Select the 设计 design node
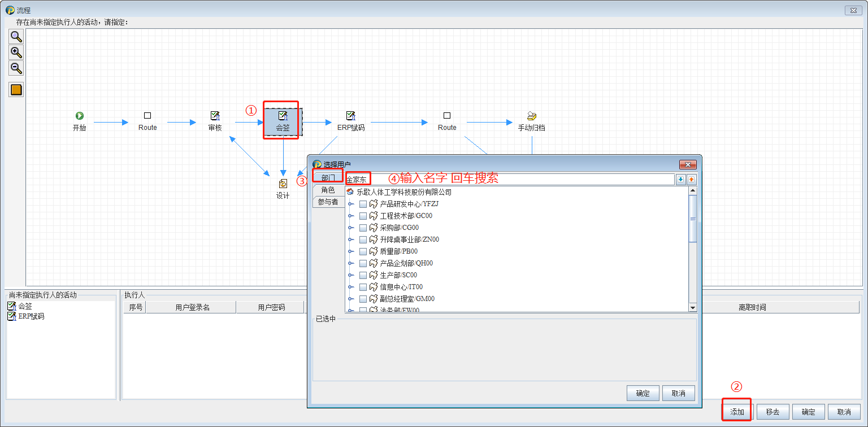Image resolution: width=868 pixels, height=427 pixels. 283,184
